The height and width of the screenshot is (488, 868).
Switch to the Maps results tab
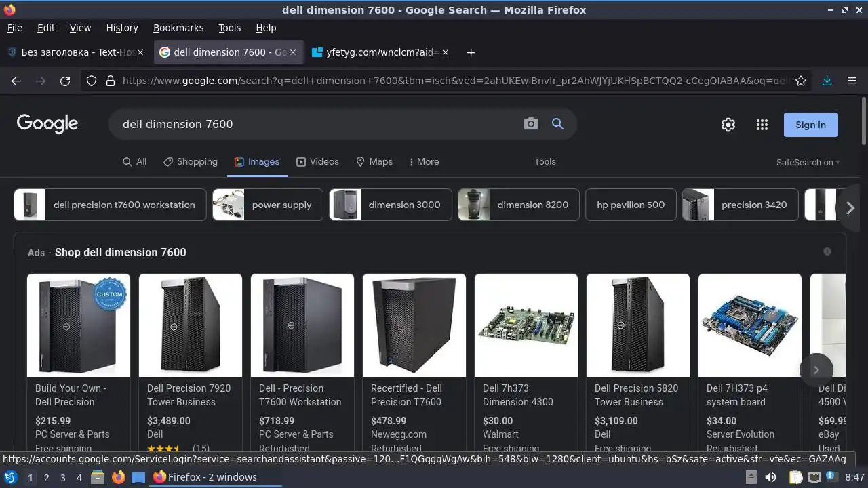(x=374, y=161)
